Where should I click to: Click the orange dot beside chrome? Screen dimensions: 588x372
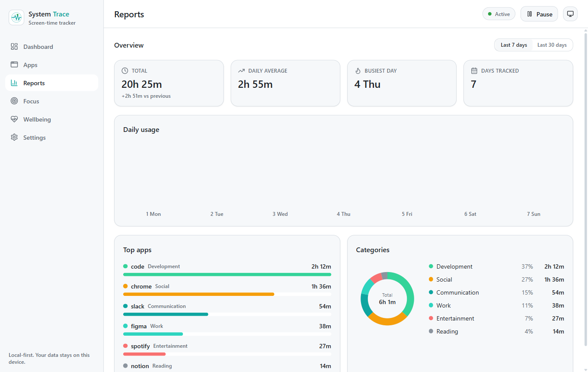point(125,286)
